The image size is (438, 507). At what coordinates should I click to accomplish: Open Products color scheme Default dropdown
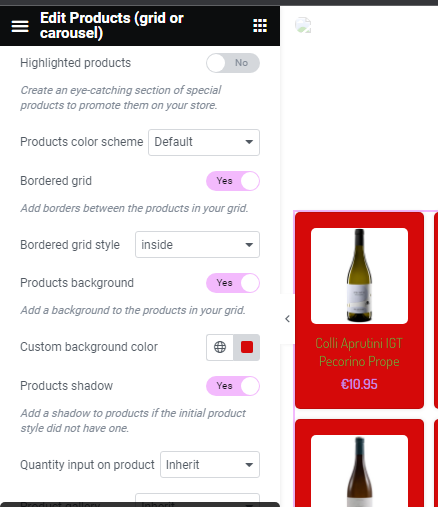204,142
